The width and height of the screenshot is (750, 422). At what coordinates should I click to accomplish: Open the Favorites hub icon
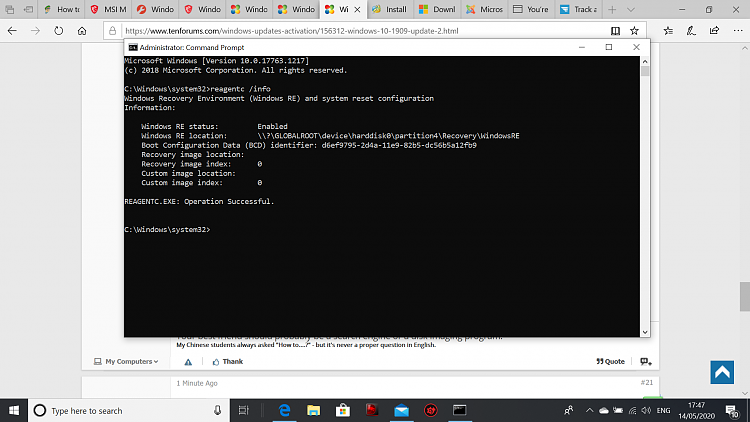point(668,31)
